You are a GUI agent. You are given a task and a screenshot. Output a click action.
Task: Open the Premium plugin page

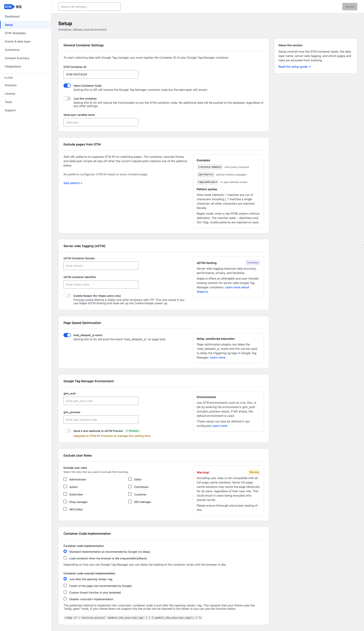pyautogui.click(x=11, y=85)
